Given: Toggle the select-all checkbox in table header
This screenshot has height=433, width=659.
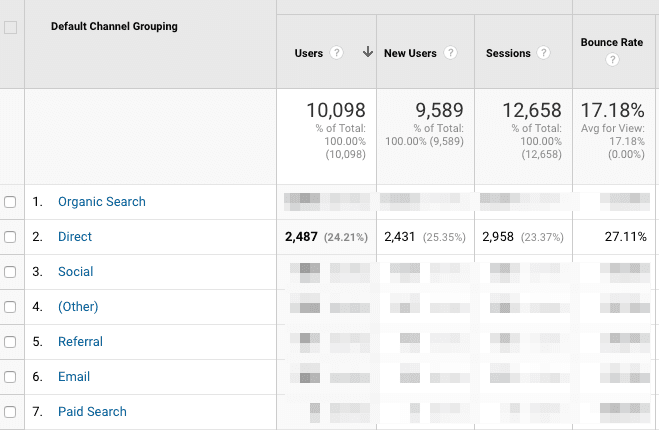Looking at the screenshot, I should 11,28.
